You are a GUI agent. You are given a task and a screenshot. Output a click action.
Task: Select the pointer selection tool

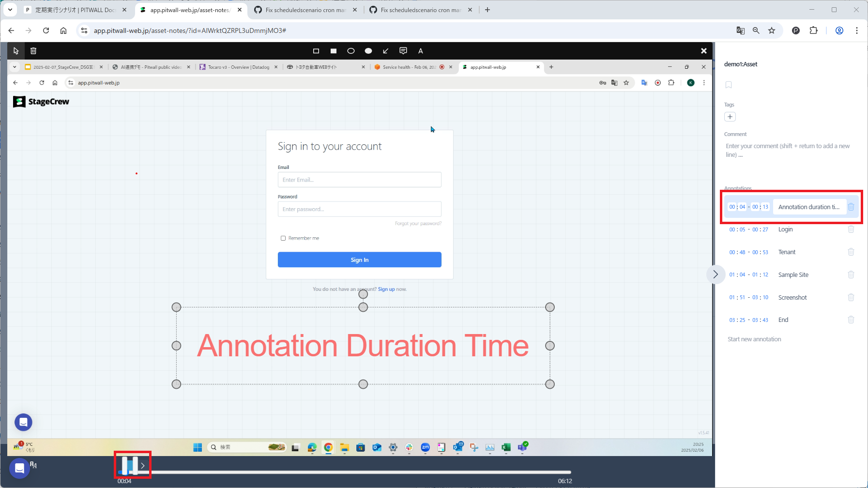click(x=16, y=51)
